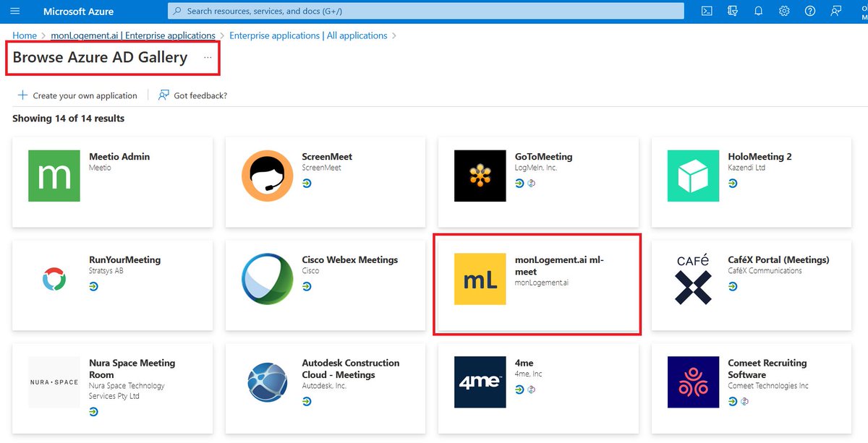Open the Cloud Shell icon
The image size is (868, 443).
tap(707, 11)
